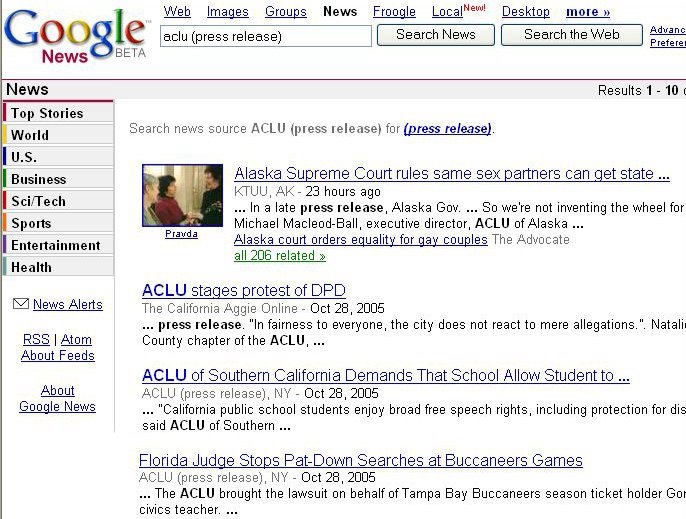Image resolution: width=686 pixels, height=519 pixels.
Task: Open the Web search tab
Action: (x=177, y=11)
